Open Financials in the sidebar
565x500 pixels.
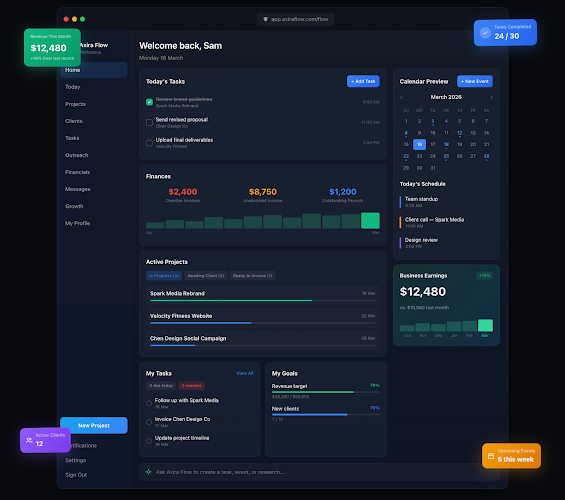click(77, 172)
